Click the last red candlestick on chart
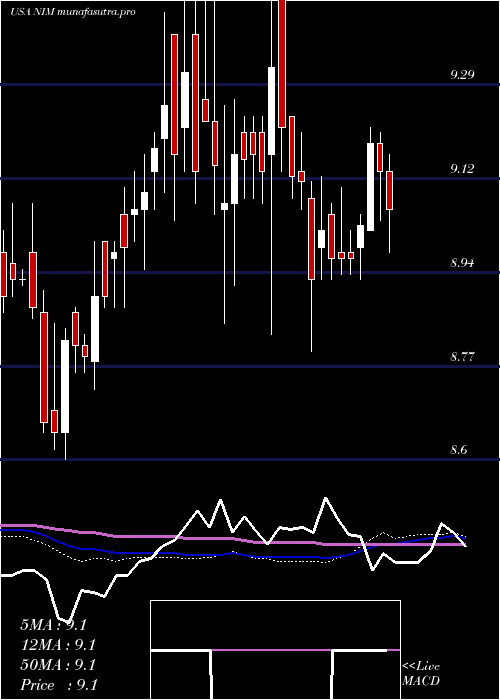 389,191
